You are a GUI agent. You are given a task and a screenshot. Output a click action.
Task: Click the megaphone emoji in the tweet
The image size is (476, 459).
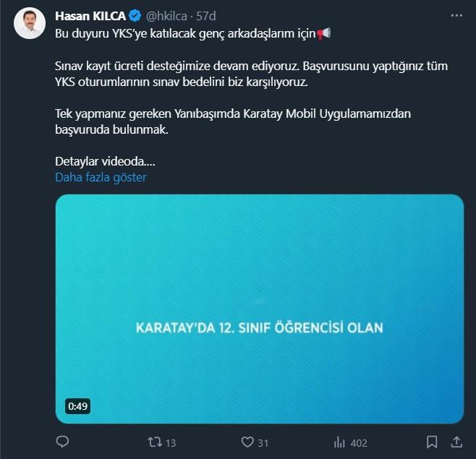point(324,34)
